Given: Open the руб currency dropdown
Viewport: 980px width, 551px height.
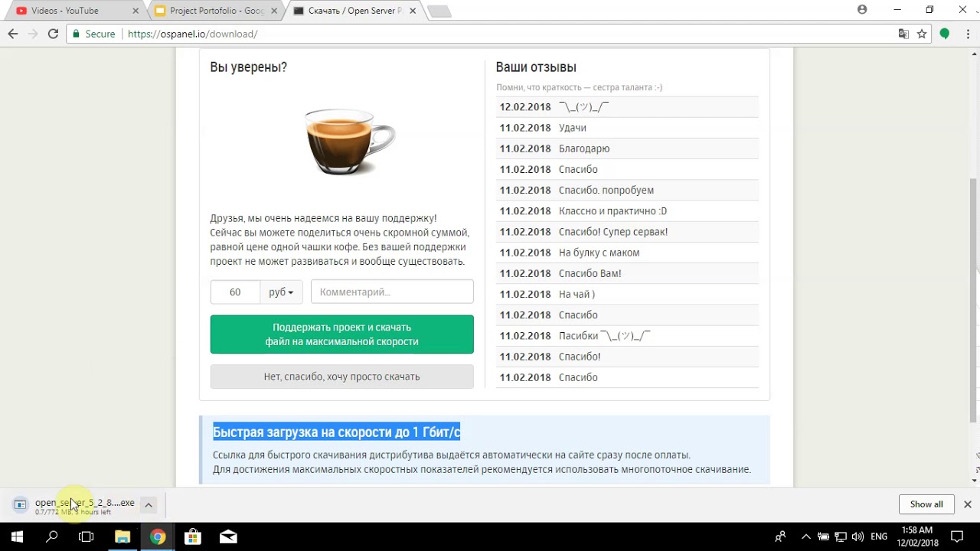Looking at the screenshot, I should point(281,292).
